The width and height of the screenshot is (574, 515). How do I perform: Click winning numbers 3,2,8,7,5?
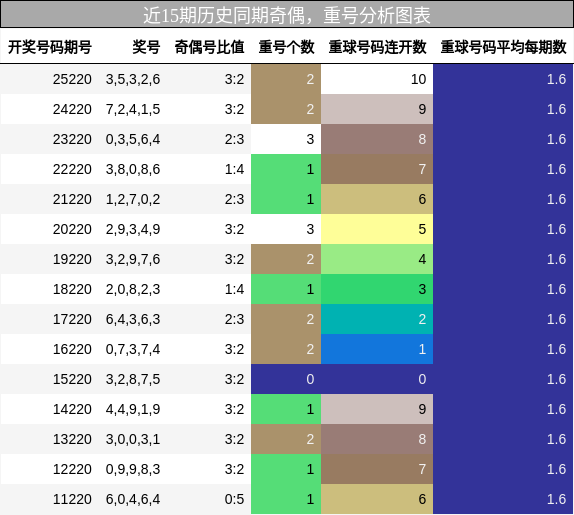coord(133,380)
